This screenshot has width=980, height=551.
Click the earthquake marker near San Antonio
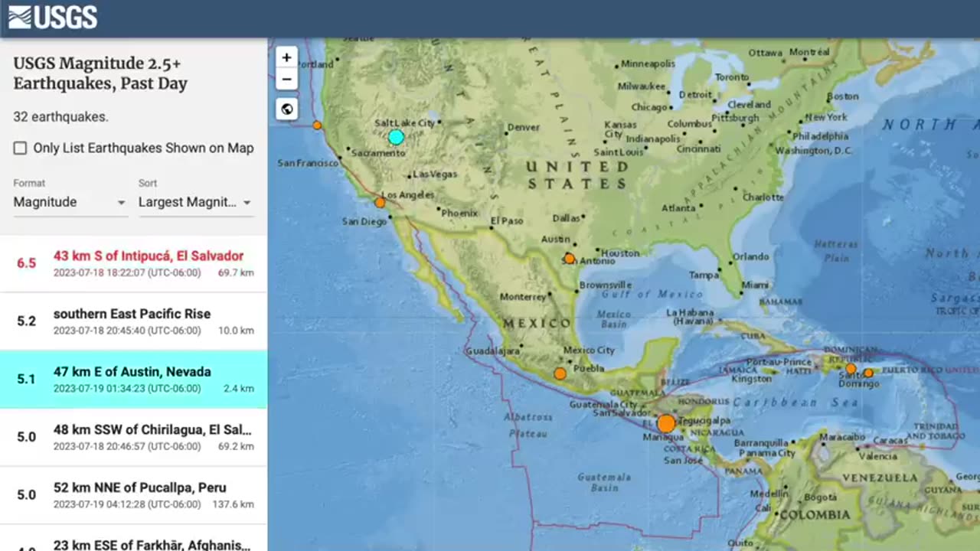(x=569, y=259)
